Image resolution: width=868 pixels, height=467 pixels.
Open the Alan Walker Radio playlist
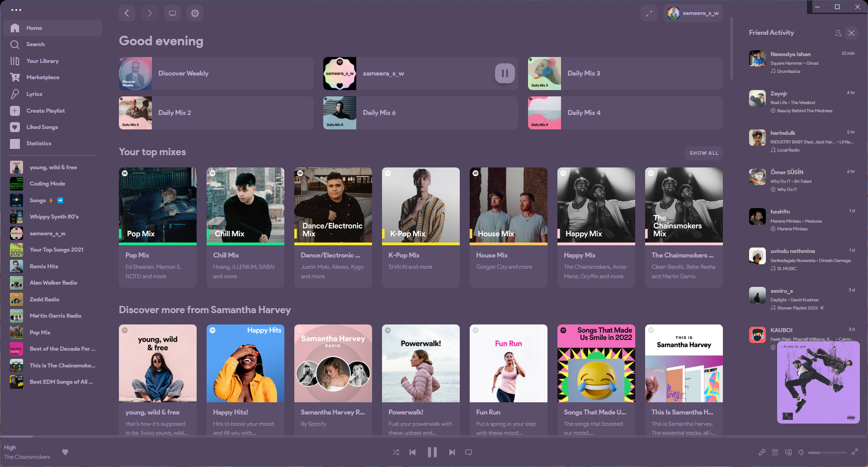[x=52, y=283]
